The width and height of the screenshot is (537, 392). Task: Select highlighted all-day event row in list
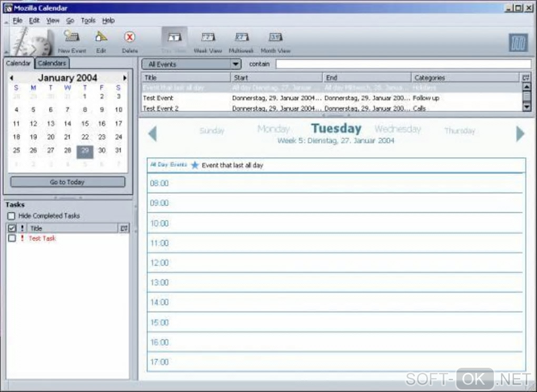[332, 88]
